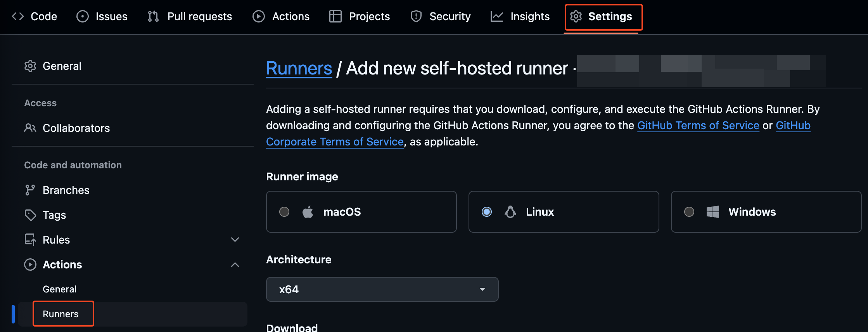Viewport: 868px width, 332px height.
Task: Go to Pull requests tab
Action: coord(190,16)
